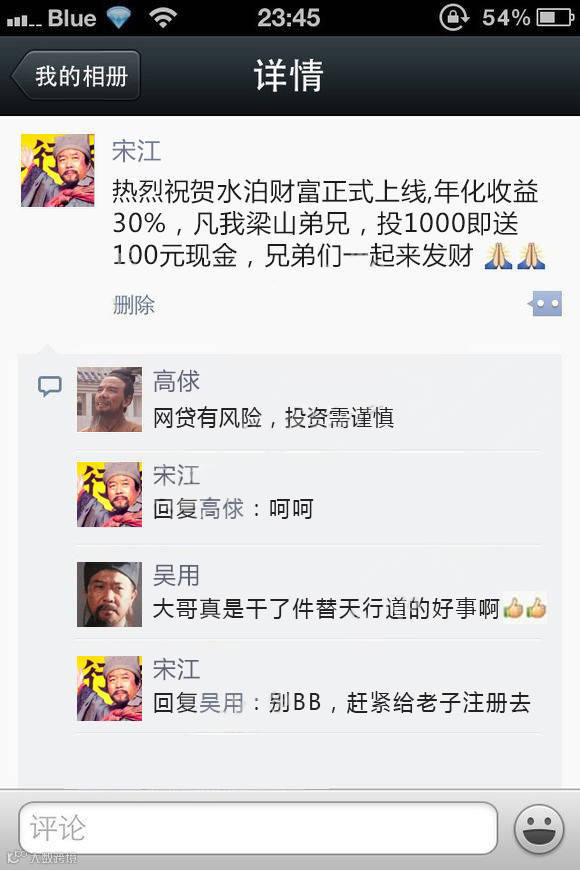Open 吴用's profile picture
580x870 pixels.
109,594
